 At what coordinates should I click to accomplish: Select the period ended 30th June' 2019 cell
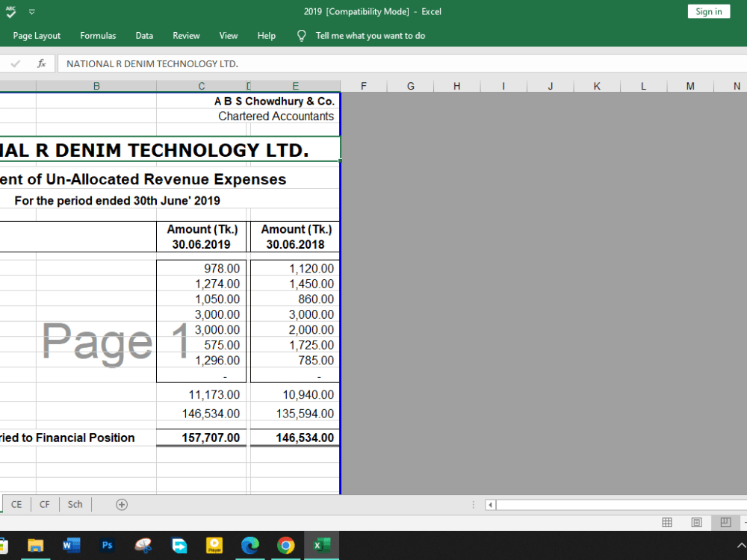(x=117, y=200)
